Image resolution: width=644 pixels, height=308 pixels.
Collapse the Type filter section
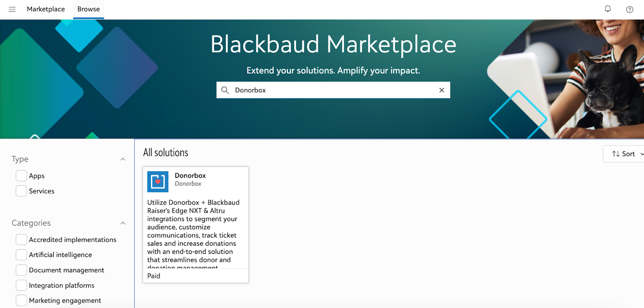[123, 159]
